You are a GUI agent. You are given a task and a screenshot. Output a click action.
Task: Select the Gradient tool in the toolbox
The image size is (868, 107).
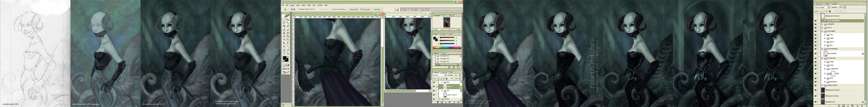[x=288, y=36]
